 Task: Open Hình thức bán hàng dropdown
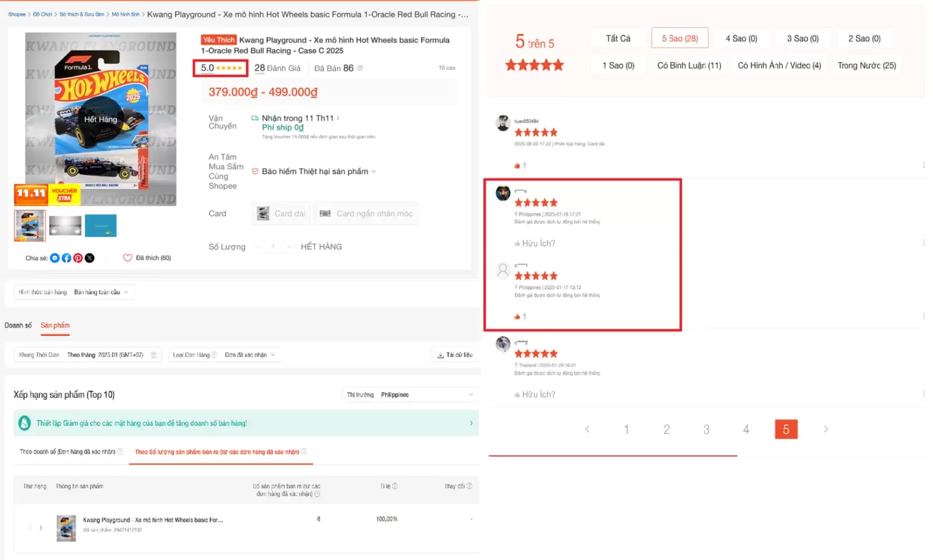[74, 292]
